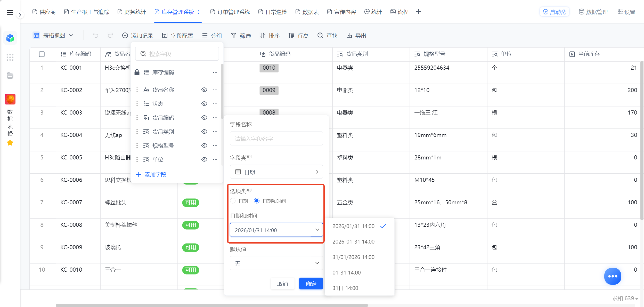Click the blue cube app logo
Screen dimensions: 644x307
[x=10, y=38]
